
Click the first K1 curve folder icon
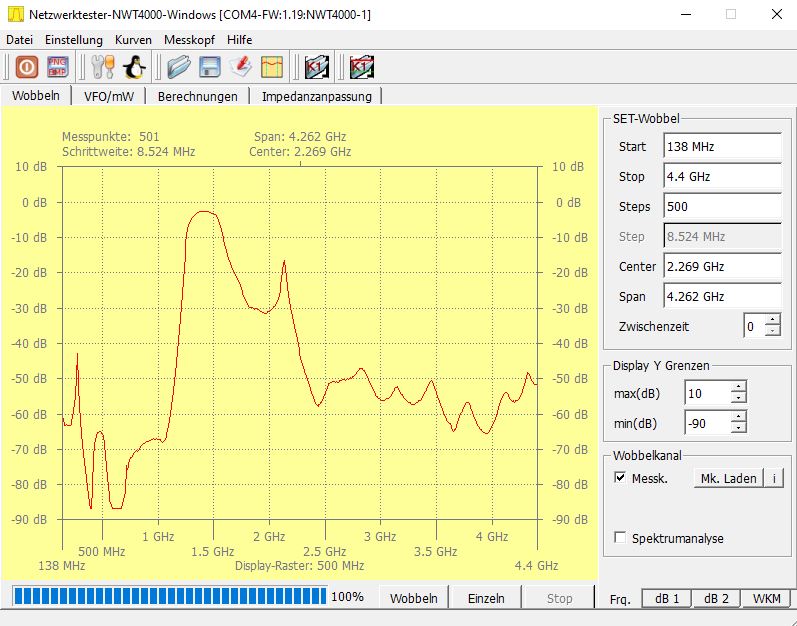pos(317,67)
